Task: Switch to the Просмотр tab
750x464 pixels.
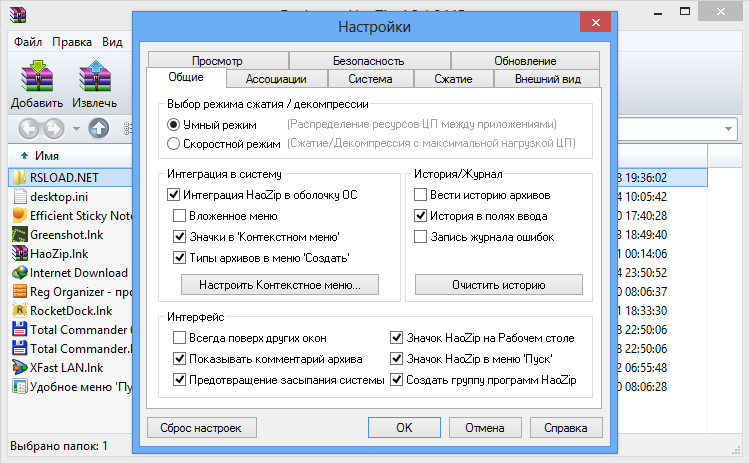Action: pyautogui.click(x=218, y=61)
